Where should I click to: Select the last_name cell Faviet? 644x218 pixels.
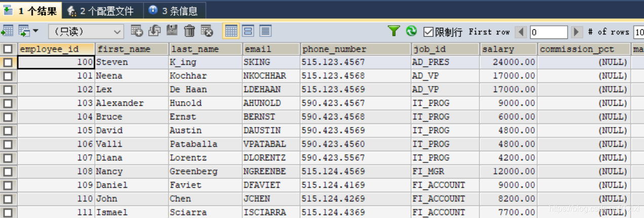[205, 185]
